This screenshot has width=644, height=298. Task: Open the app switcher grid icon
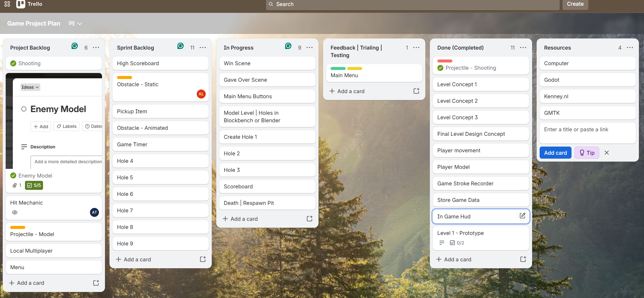tap(7, 4)
